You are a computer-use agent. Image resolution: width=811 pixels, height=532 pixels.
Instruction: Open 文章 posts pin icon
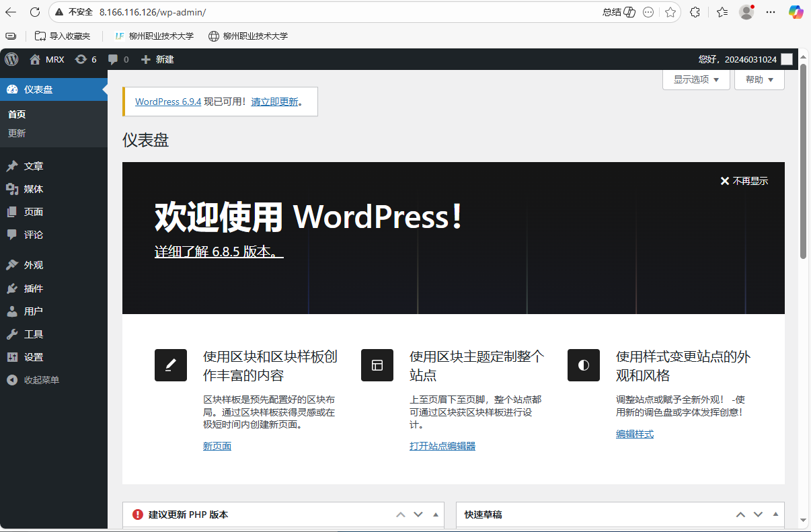11,166
